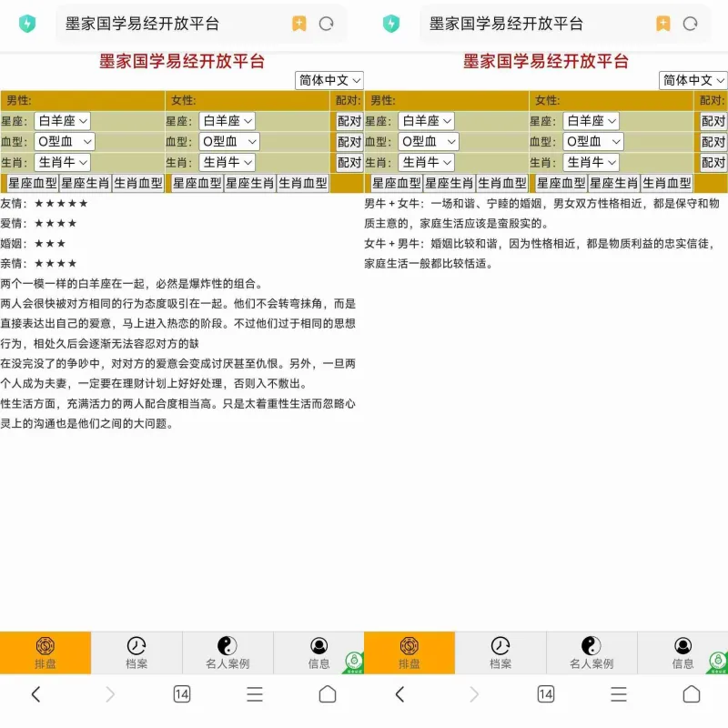Click 配对 on the 血型 row in the right screen

[x=713, y=142]
